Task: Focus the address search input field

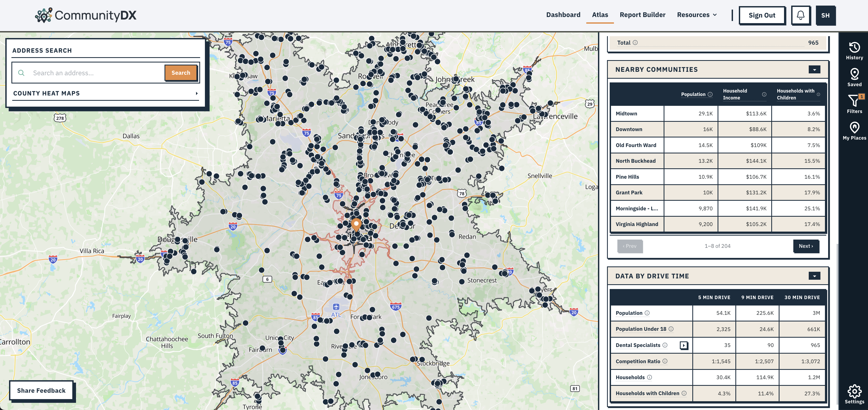Action: pos(96,73)
